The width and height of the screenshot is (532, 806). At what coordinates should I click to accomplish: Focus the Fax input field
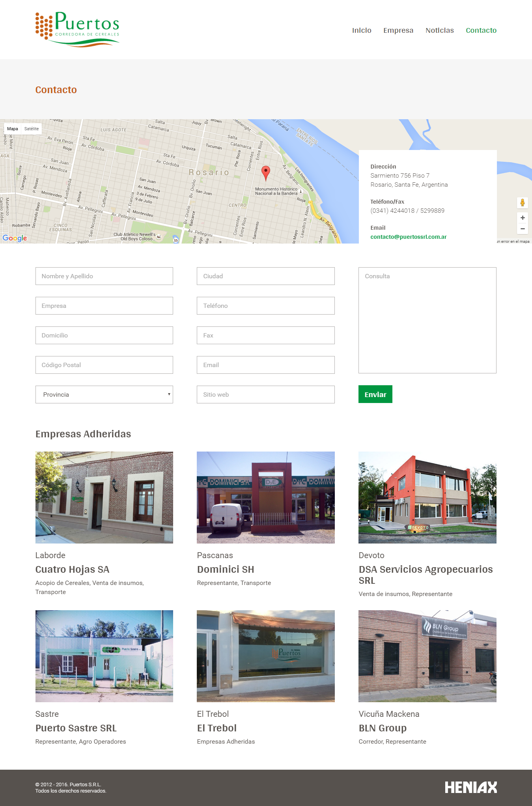[x=266, y=335]
